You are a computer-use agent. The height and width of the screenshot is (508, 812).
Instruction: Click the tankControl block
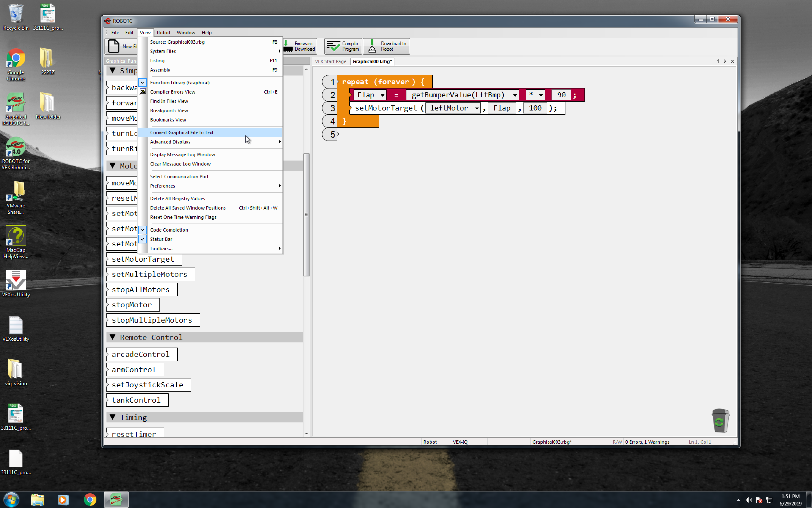point(137,400)
